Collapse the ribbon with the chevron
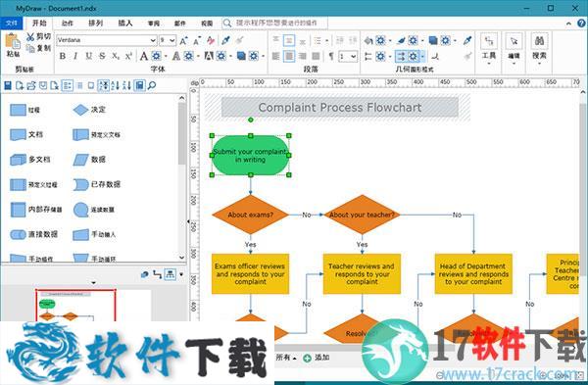This screenshot has width=588, height=385. pyautogui.click(x=568, y=24)
